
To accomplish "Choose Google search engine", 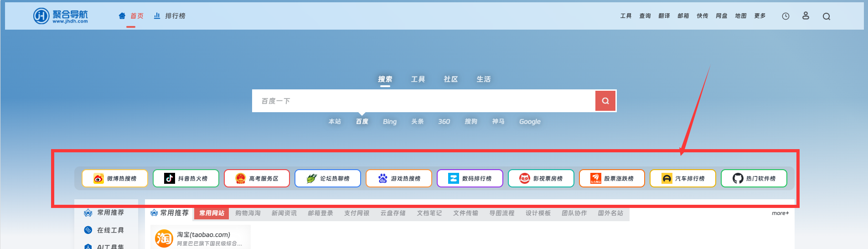I will click(530, 122).
